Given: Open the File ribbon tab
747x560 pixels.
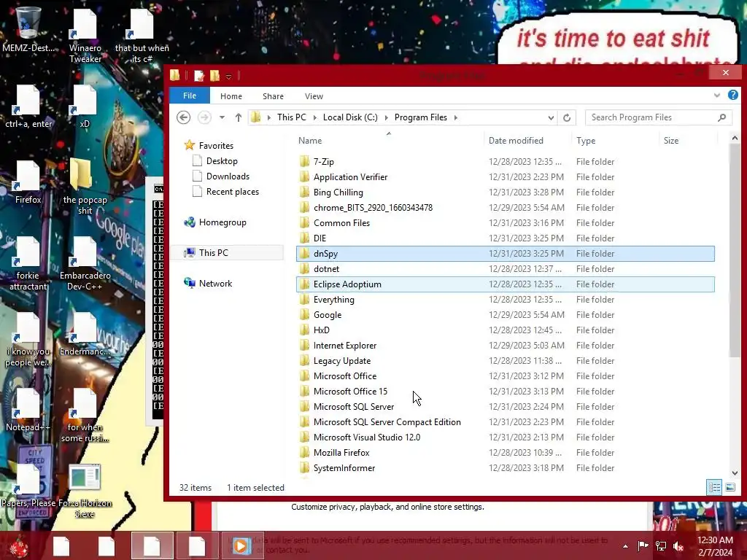Looking at the screenshot, I should pos(190,96).
